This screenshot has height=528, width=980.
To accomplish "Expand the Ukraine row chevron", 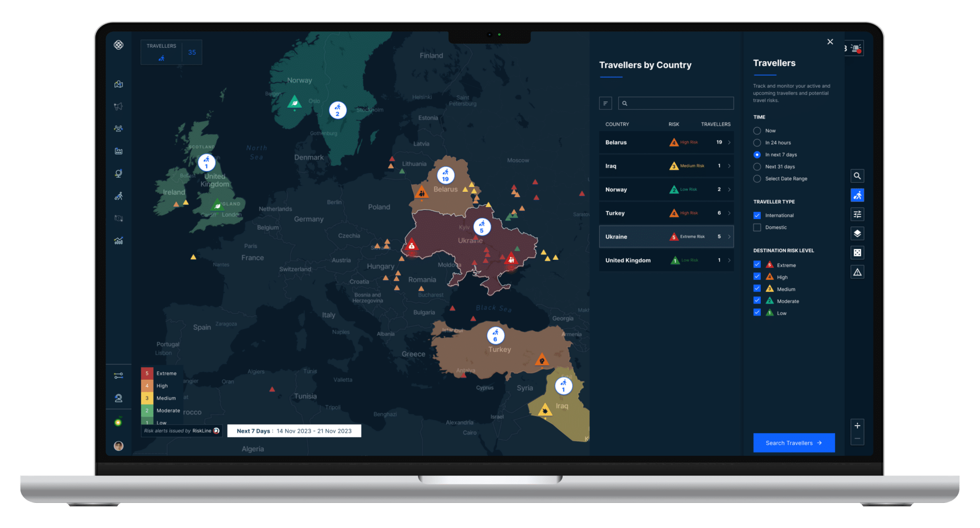I will coord(729,236).
